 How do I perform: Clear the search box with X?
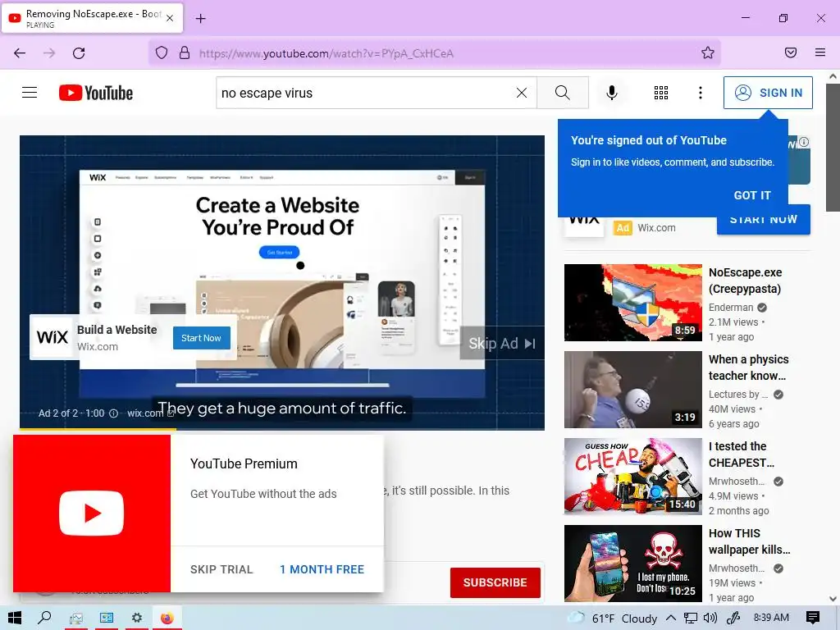[x=521, y=93]
